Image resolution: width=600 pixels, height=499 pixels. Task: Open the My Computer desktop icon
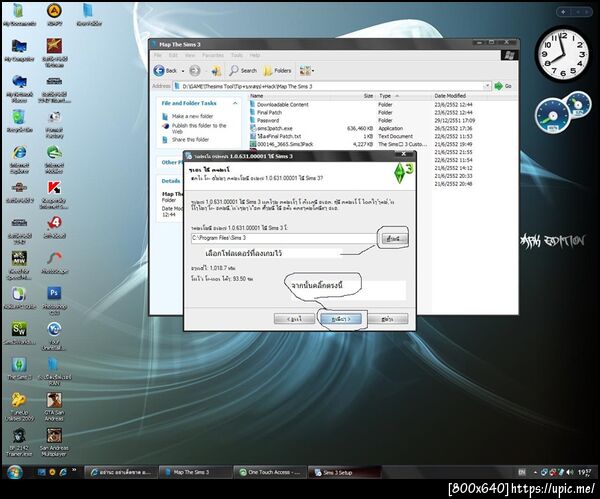point(19,51)
